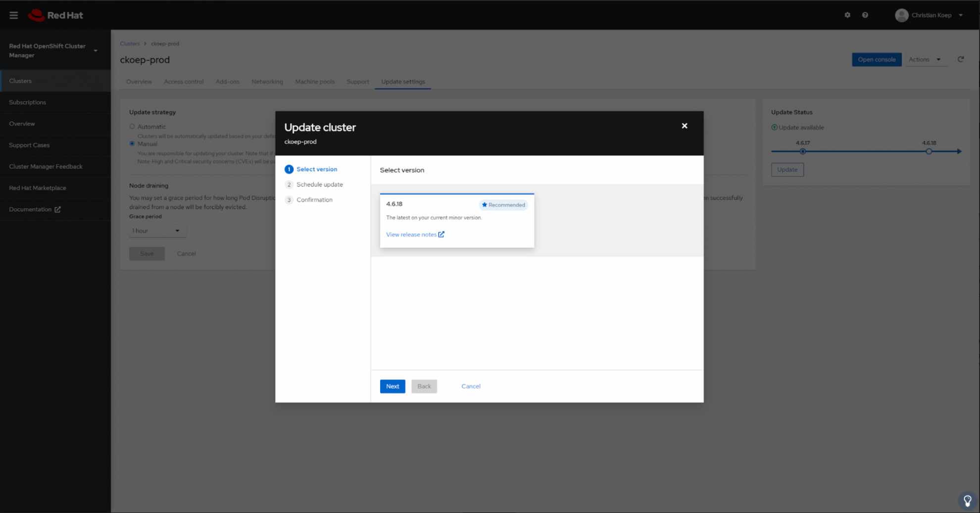980x513 pixels.
Task: Open the Grace period dropdown
Action: (157, 231)
